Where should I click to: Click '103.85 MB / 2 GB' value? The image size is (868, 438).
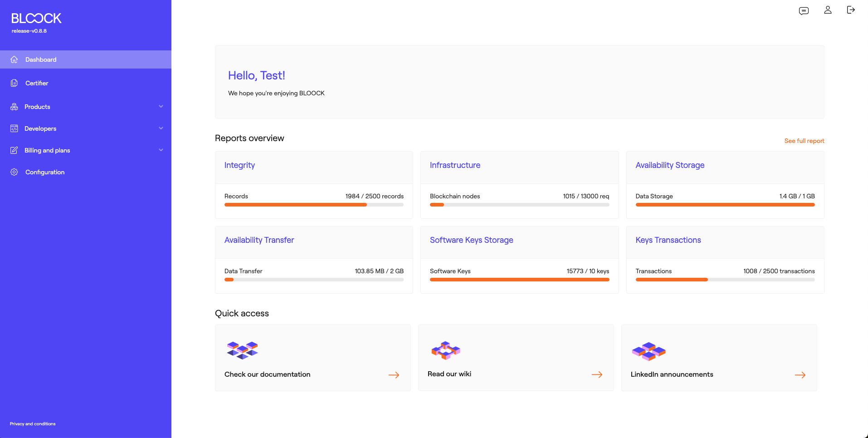pos(379,271)
